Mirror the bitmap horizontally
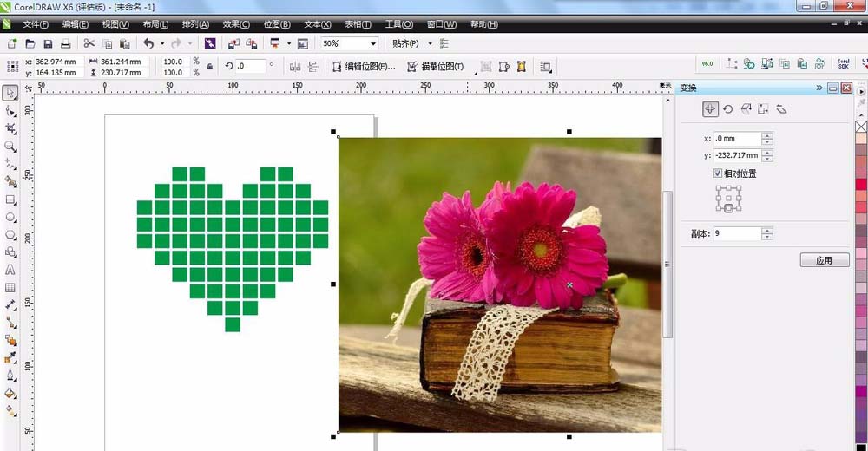This screenshot has height=451, width=868. click(295, 67)
